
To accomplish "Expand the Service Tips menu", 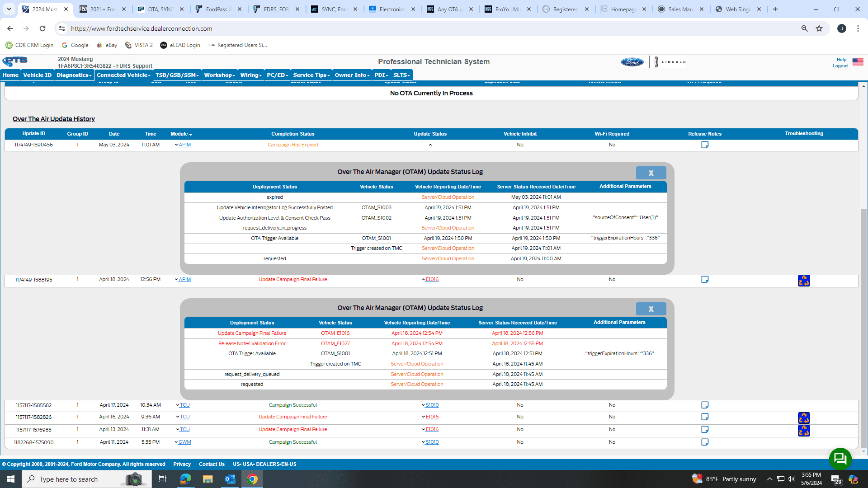I will (x=311, y=75).
